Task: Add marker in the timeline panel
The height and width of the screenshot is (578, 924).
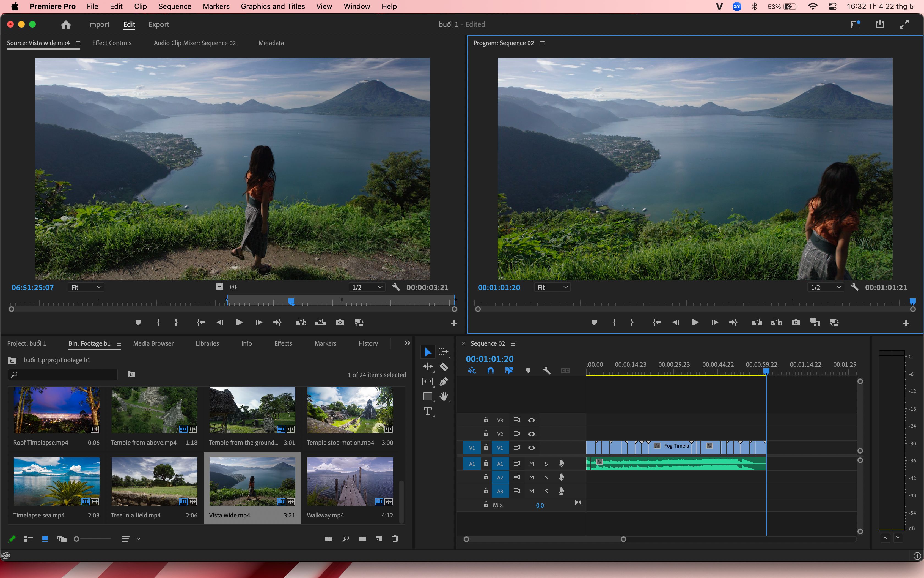Action: click(x=528, y=370)
